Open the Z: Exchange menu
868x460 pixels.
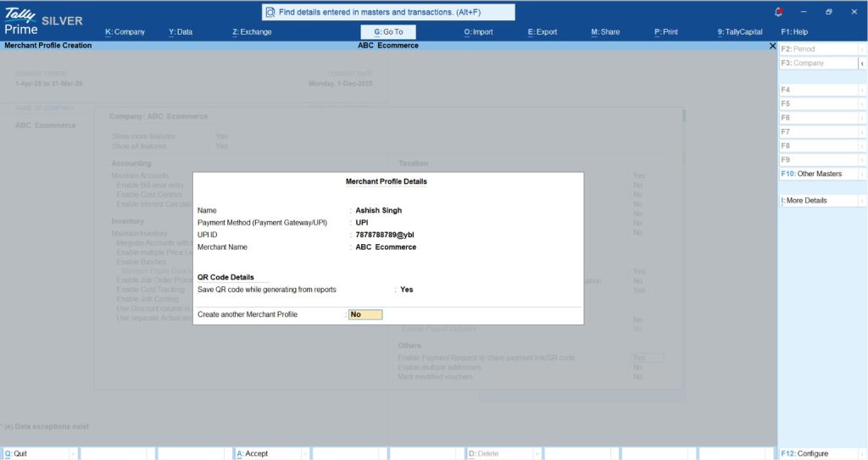[252, 32]
